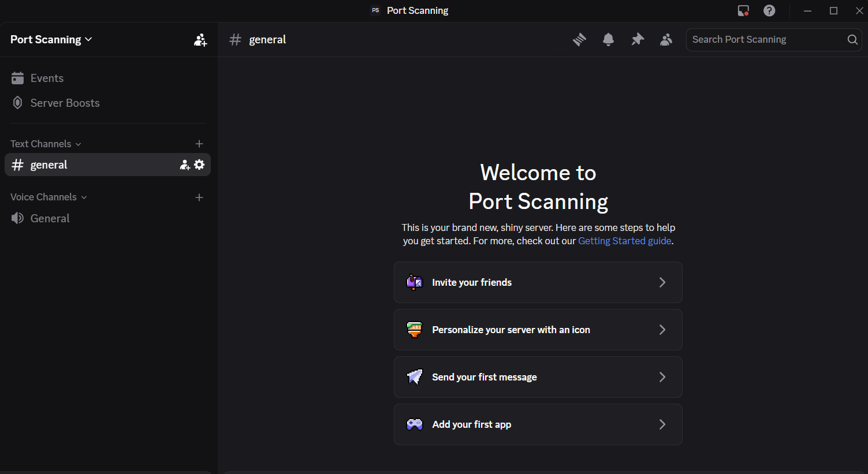This screenshot has width=868, height=474.
Task: Click the paper plane icon of Send your first message
Action: pyautogui.click(x=415, y=377)
